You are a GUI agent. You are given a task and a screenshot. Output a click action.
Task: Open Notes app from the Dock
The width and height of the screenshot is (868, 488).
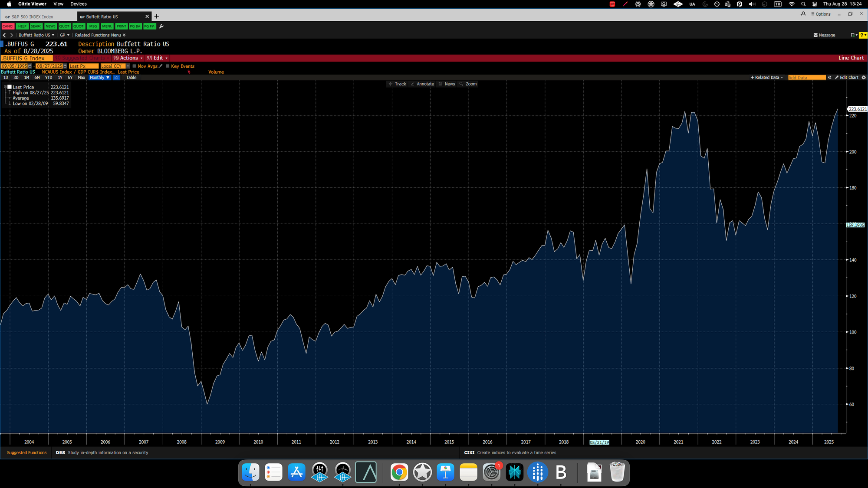point(468,472)
